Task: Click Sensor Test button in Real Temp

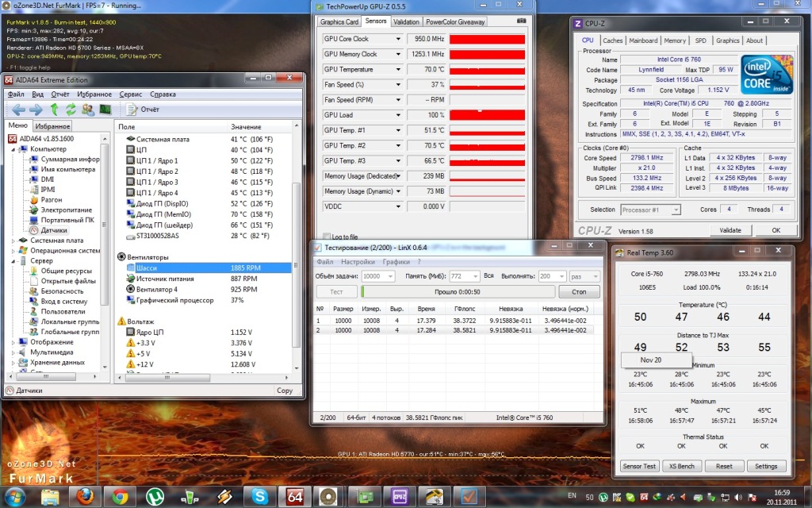Action: [x=639, y=466]
